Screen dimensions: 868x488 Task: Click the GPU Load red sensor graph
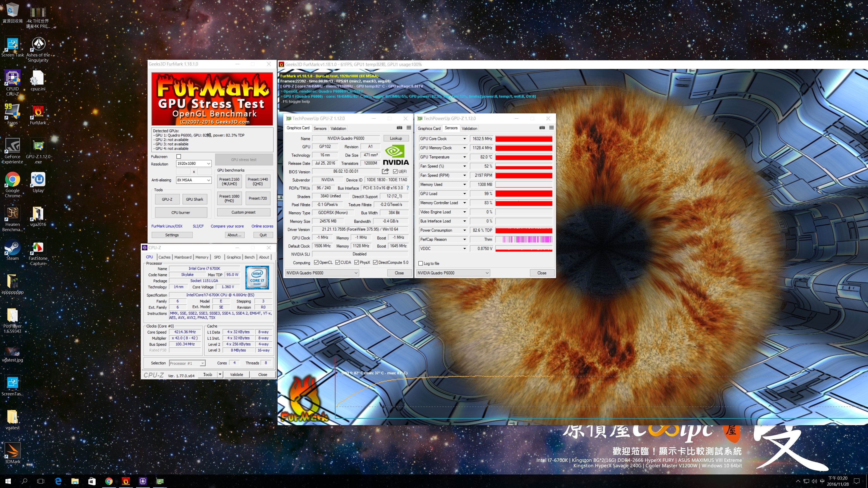click(x=524, y=194)
